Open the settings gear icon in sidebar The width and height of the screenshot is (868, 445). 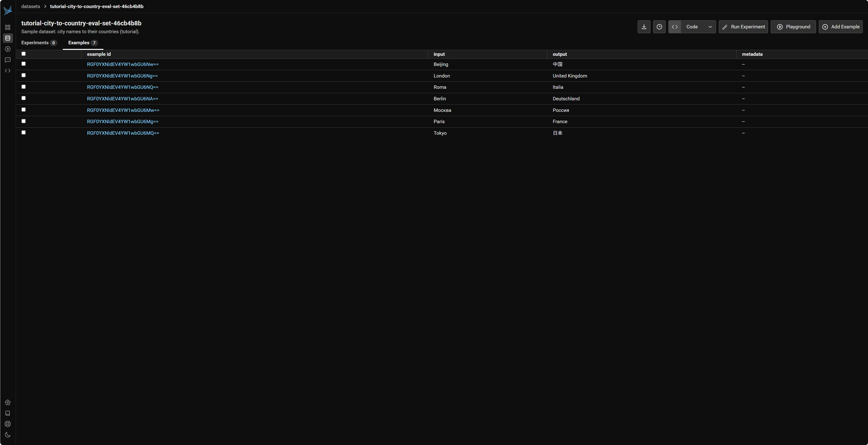[8, 402]
